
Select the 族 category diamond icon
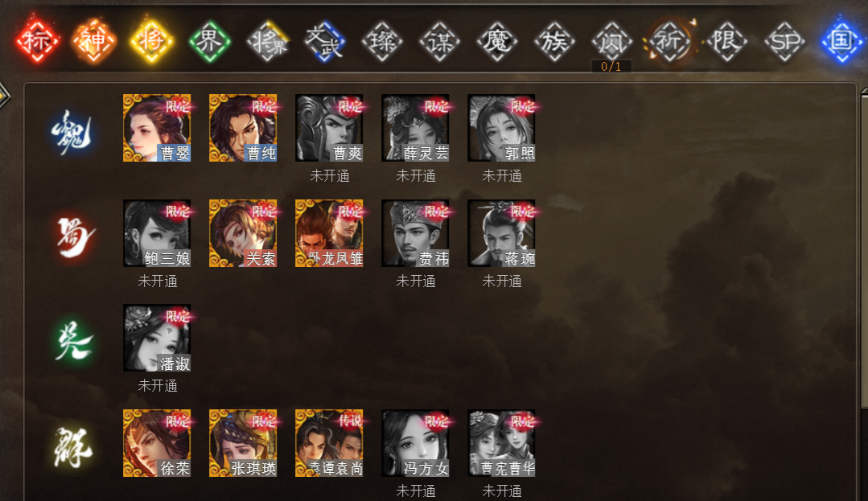click(554, 41)
